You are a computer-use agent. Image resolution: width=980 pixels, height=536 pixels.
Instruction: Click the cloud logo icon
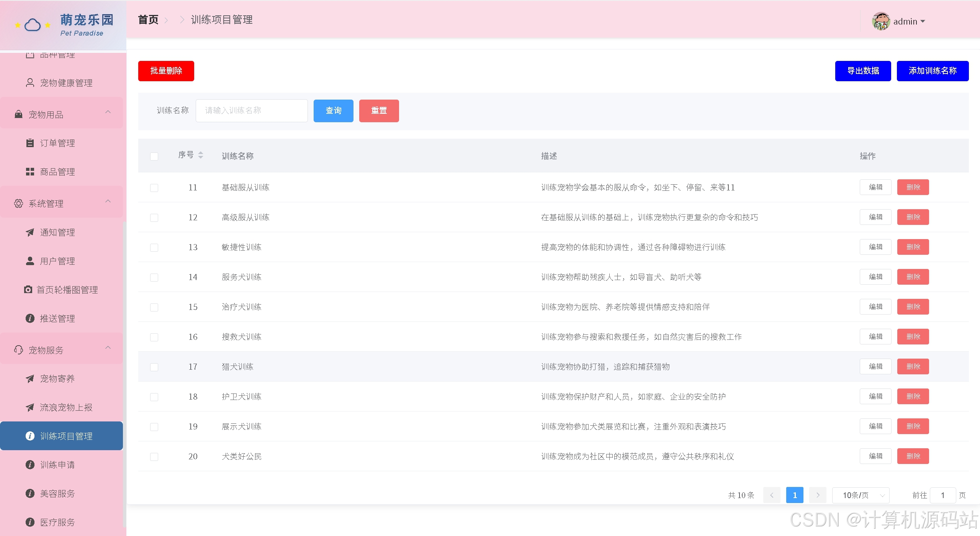tap(33, 25)
